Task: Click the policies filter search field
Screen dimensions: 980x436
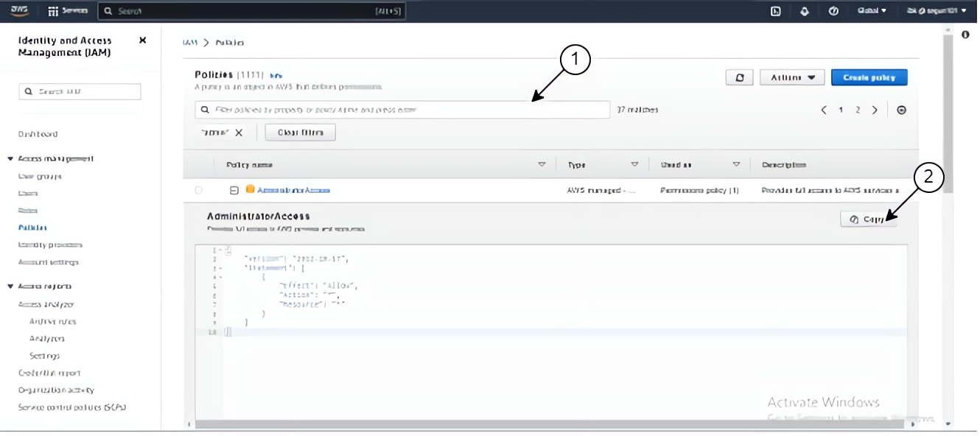Action: point(402,110)
